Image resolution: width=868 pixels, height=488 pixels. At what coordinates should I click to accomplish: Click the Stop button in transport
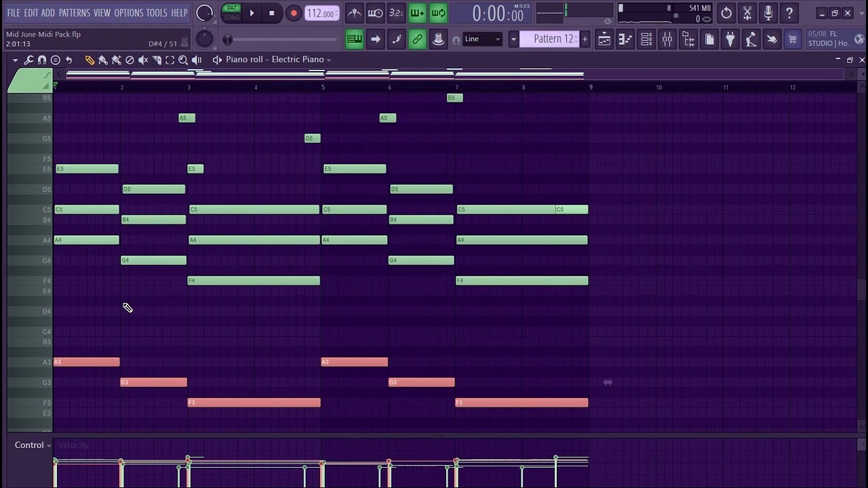point(271,13)
